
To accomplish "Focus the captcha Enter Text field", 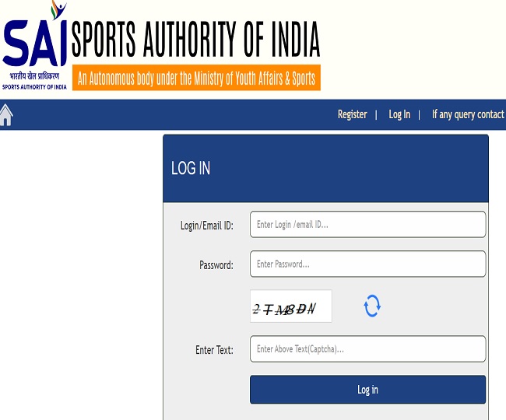I will [367, 348].
